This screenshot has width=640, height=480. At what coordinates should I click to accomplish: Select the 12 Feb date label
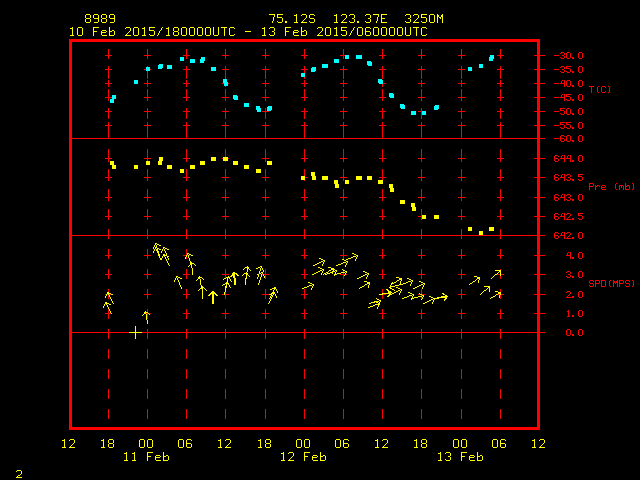pyautogui.click(x=303, y=456)
